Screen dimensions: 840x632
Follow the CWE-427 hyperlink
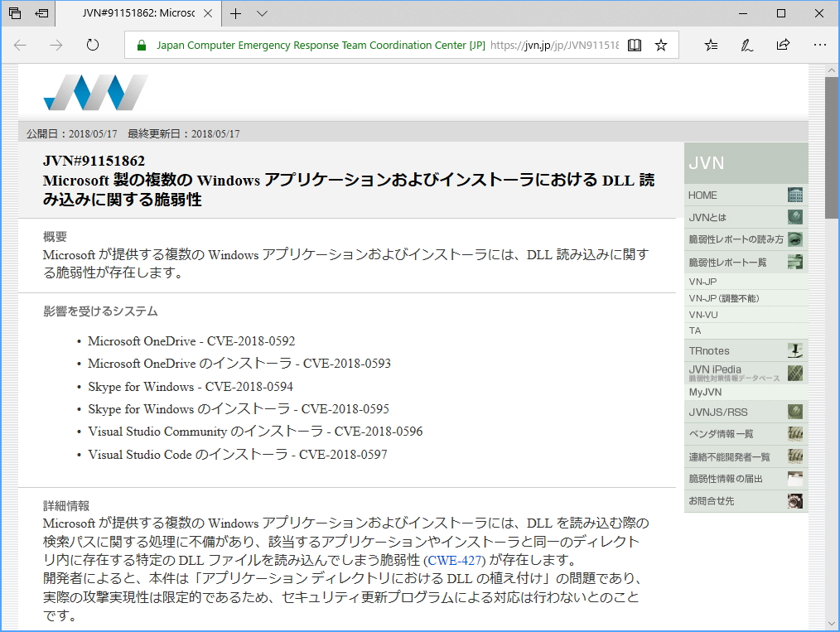(456, 560)
